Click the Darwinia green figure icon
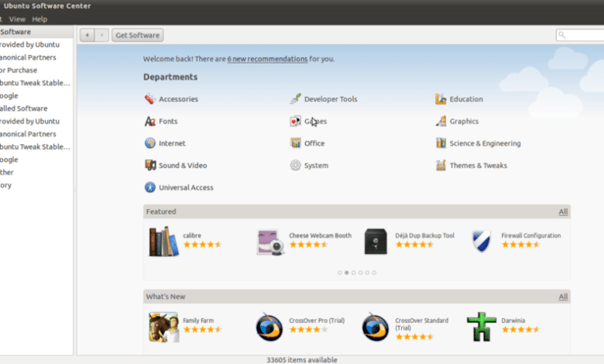The height and width of the screenshot is (364, 604). click(482, 327)
